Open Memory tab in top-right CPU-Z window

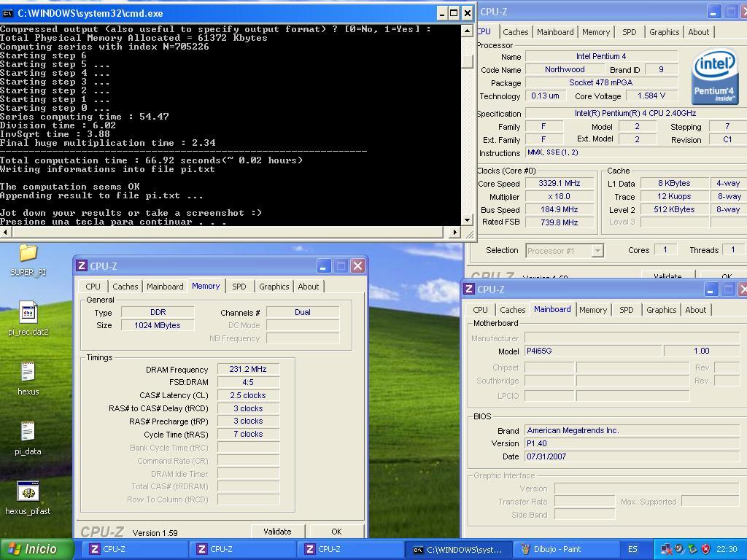tap(595, 32)
